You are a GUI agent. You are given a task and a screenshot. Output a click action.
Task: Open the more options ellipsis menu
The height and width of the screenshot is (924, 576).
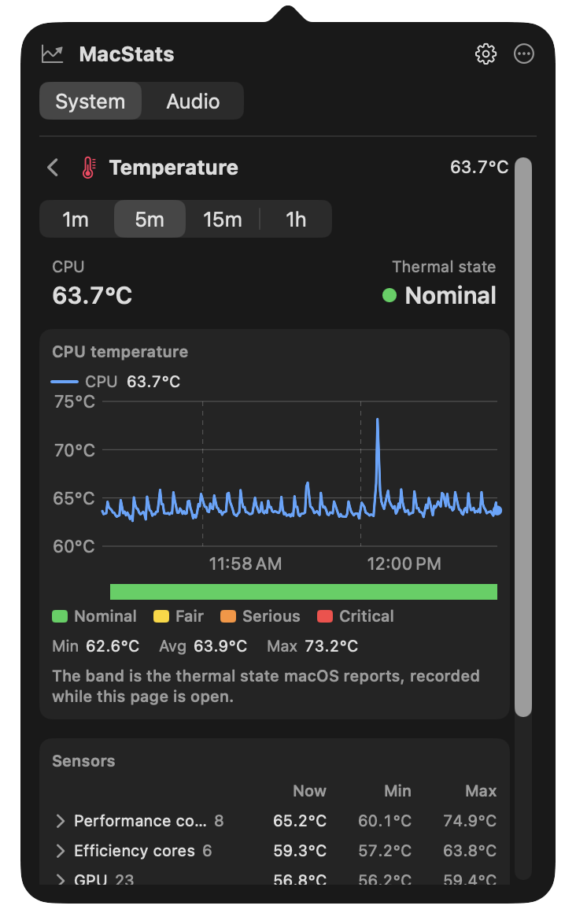click(523, 54)
